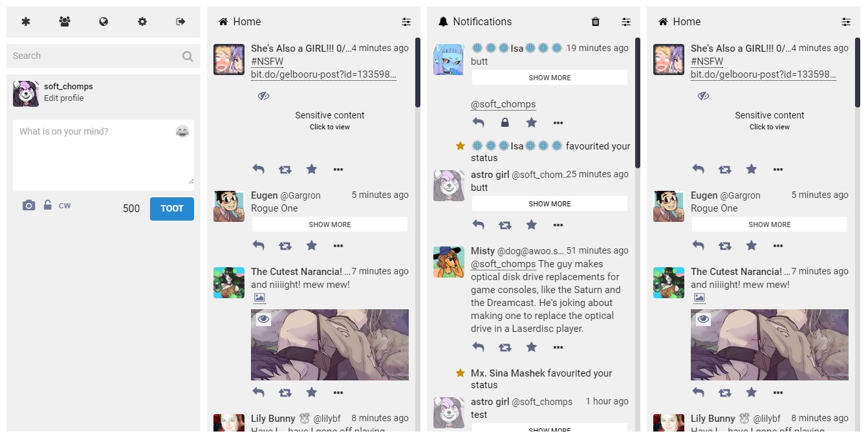The image size is (868, 438).
Task: Open preferences with the gear icon
Action: [x=142, y=21]
